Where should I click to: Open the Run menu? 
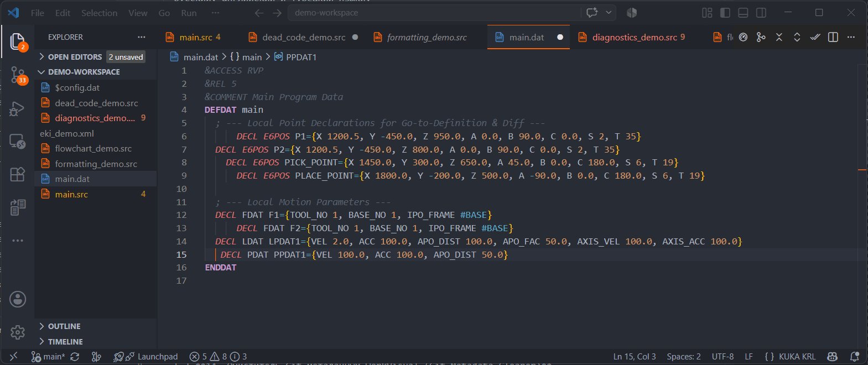tap(189, 13)
